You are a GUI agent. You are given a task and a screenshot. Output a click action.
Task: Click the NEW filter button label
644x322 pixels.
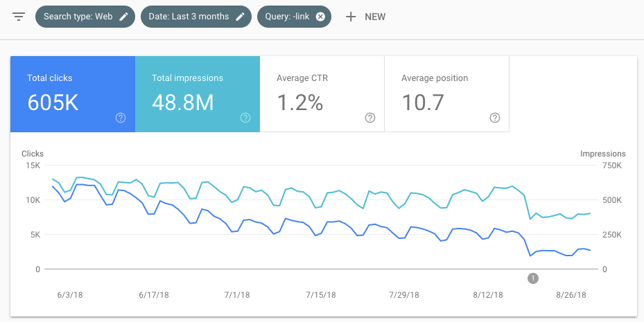click(x=375, y=17)
